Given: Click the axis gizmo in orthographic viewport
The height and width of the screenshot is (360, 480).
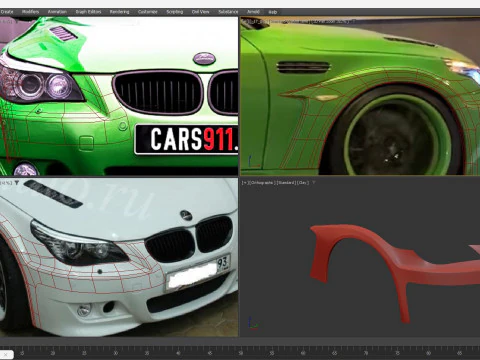Looking at the screenshot, I should click(253, 323).
